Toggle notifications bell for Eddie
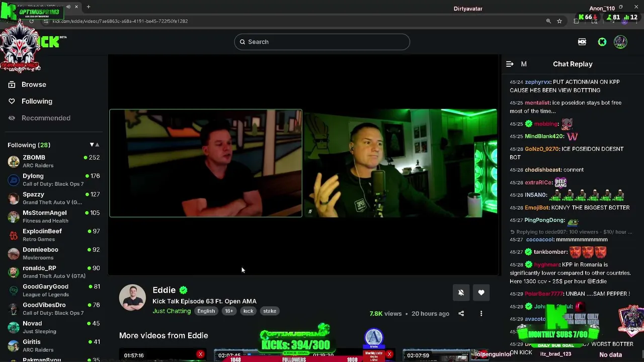644x362 pixels. (x=461, y=293)
